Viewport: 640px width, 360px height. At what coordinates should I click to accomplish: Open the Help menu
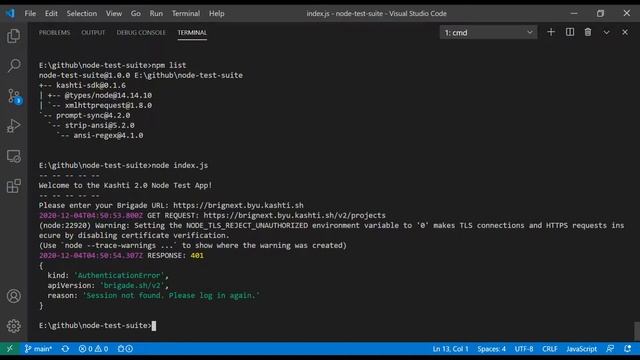217,13
